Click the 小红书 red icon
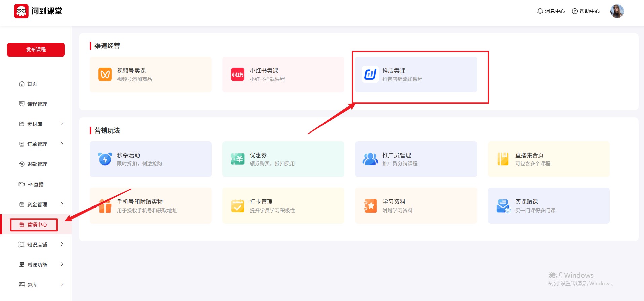The image size is (644, 301). tap(238, 74)
